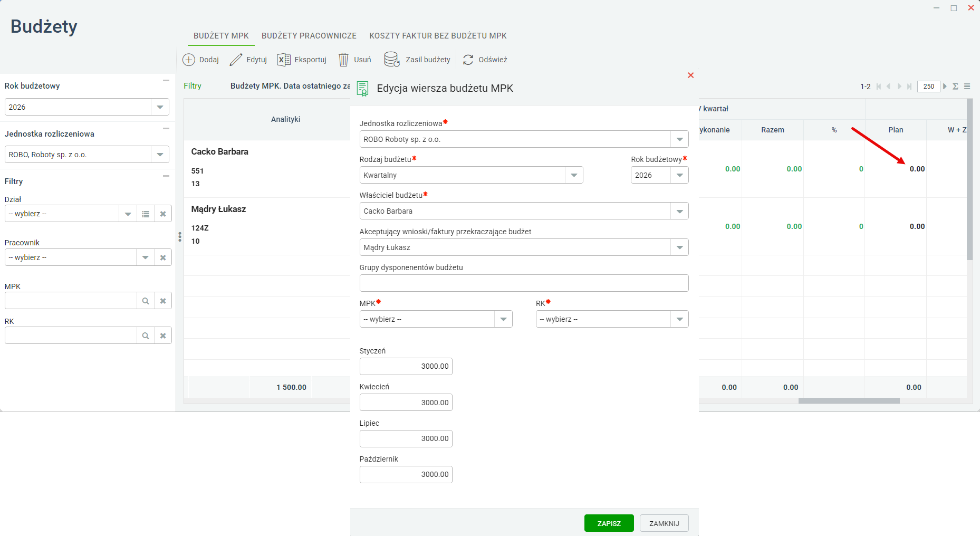Click the Lipiec amount field
The width and height of the screenshot is (980, 536).
tap(406, 438)
